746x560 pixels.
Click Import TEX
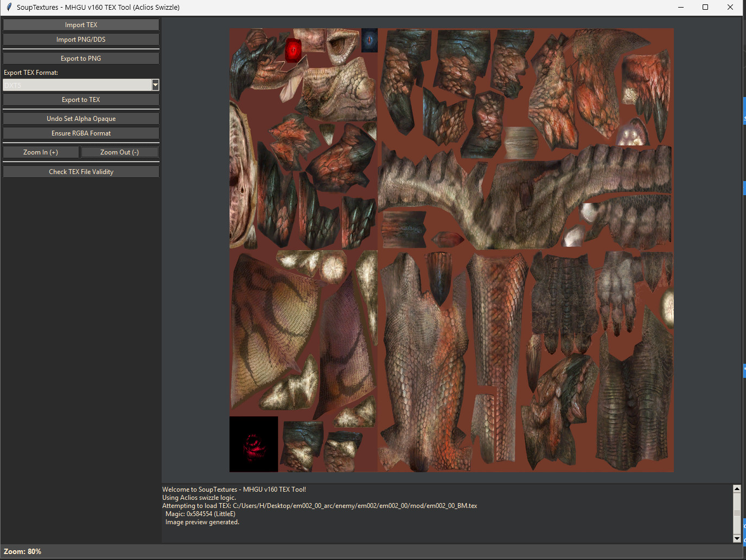[80, 24]
